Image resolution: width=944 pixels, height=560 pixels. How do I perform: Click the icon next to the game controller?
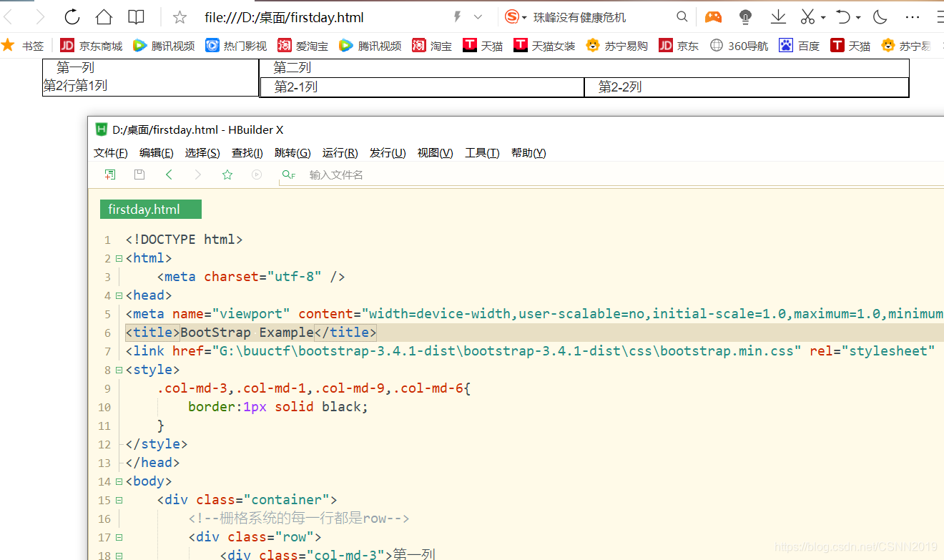745,17
